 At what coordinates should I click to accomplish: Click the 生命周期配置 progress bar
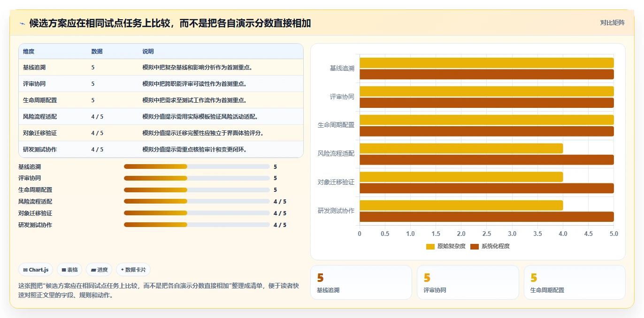click(x=197, y=190)
